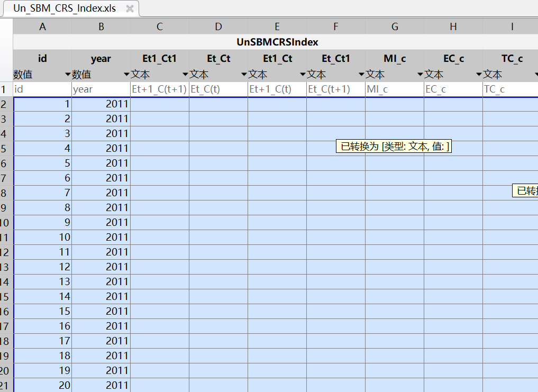The height and width of the screenshot is (392, 538).
Task: Edit the Et1_Ct1 variable name field
Action: pos(160,58)
